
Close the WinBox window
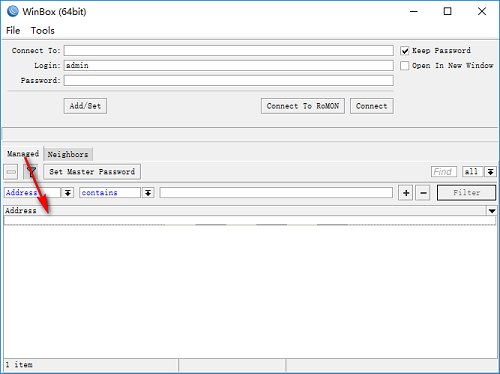click(x=482, y=12)
